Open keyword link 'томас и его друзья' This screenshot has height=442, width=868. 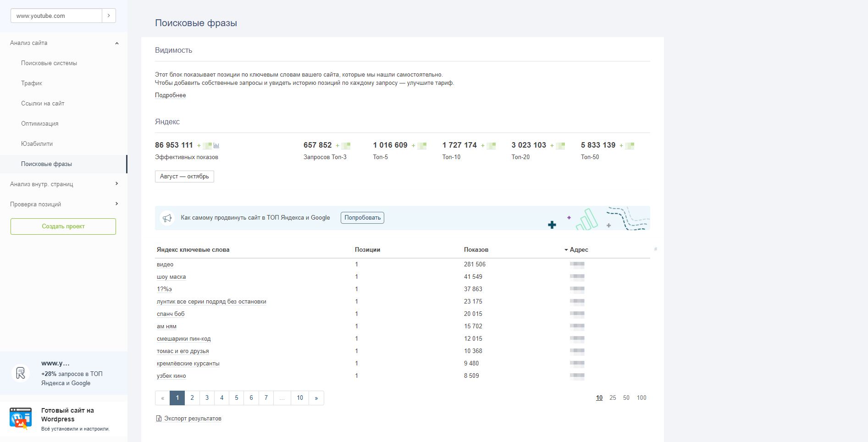tap(183, 351)
